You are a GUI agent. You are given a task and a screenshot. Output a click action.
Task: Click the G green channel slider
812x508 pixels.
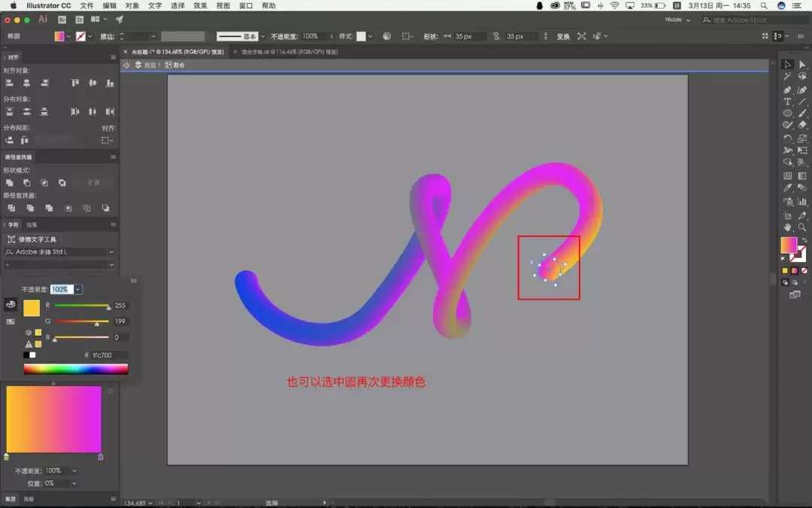(x=81, y=321)
